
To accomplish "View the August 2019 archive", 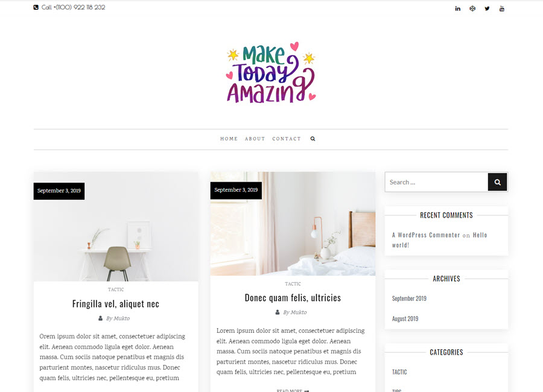I will (x=405, y=318).
